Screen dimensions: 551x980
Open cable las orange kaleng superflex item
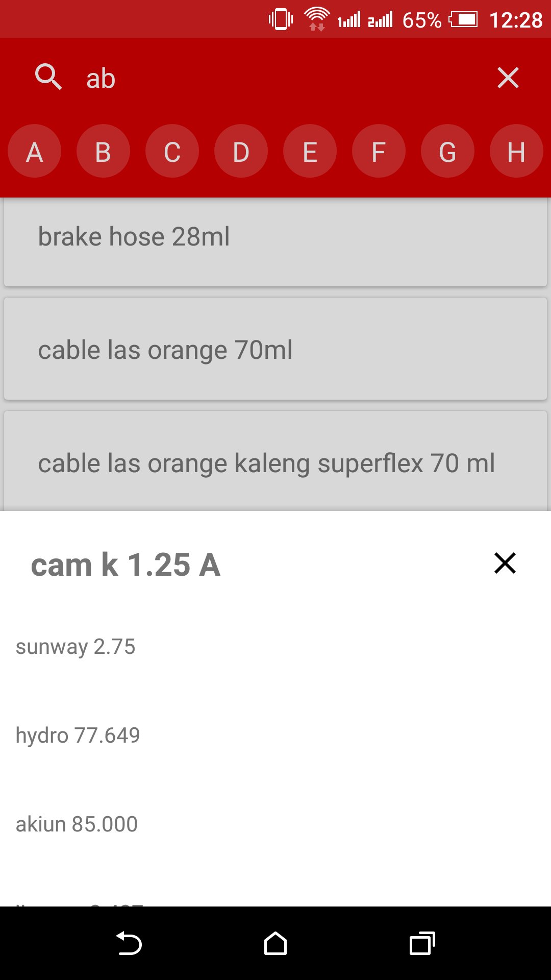(275, 462)
